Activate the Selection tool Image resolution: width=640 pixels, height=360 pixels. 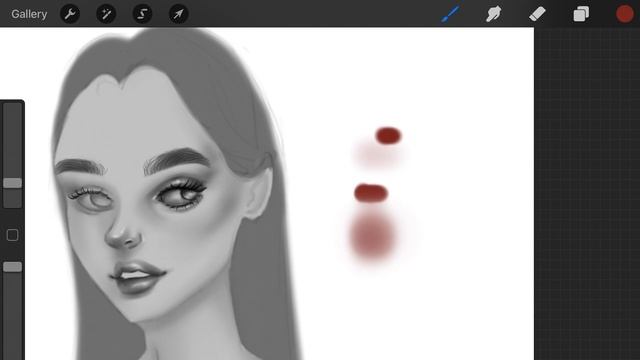coord(142,14)
